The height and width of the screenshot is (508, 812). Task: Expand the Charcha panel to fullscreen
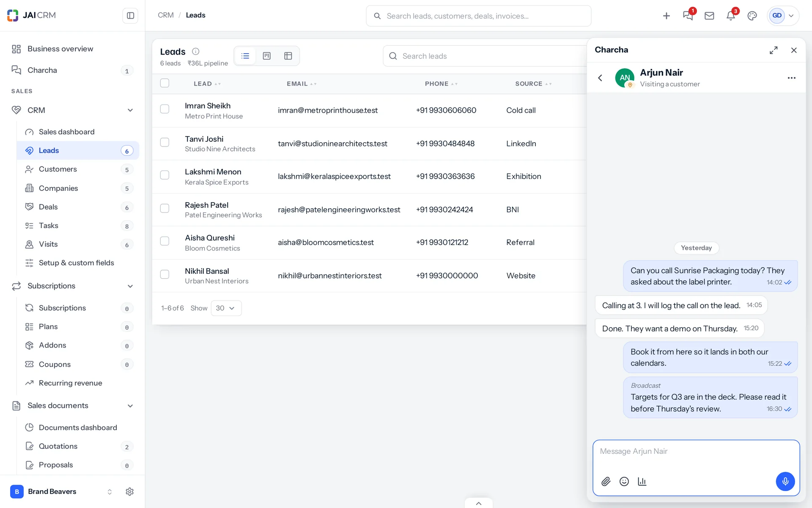click(774, 50)
